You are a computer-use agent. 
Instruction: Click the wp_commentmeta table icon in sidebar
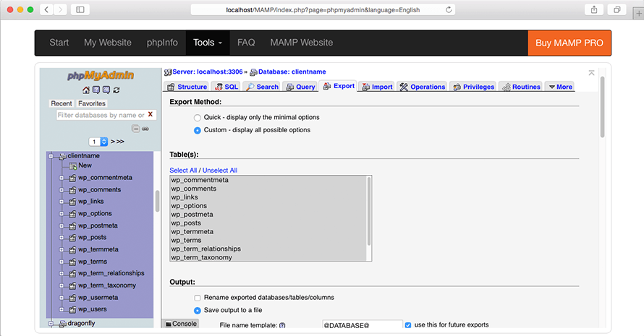tap(72, 178)
